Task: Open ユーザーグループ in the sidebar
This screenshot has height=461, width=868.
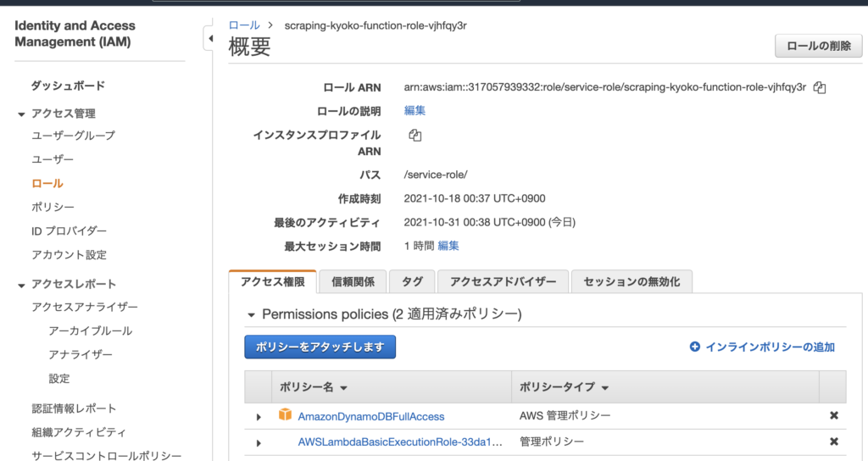Action: tap(74, 136)
